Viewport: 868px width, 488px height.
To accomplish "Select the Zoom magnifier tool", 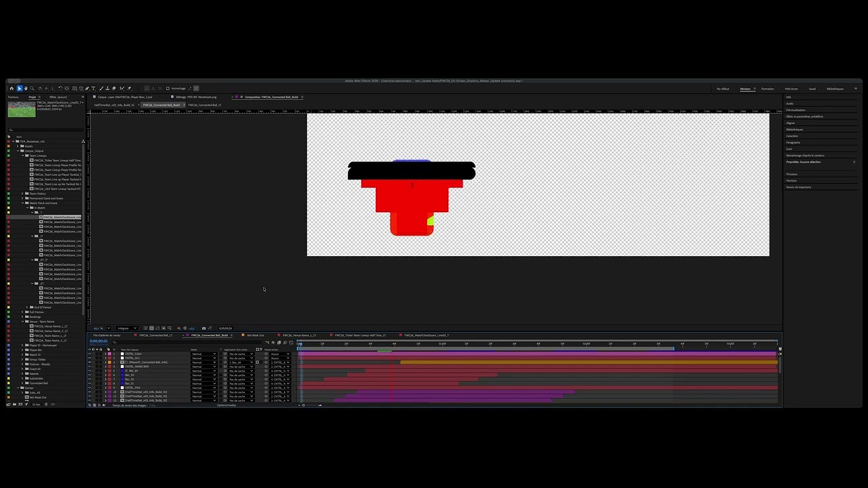I will tap(32, 88).
